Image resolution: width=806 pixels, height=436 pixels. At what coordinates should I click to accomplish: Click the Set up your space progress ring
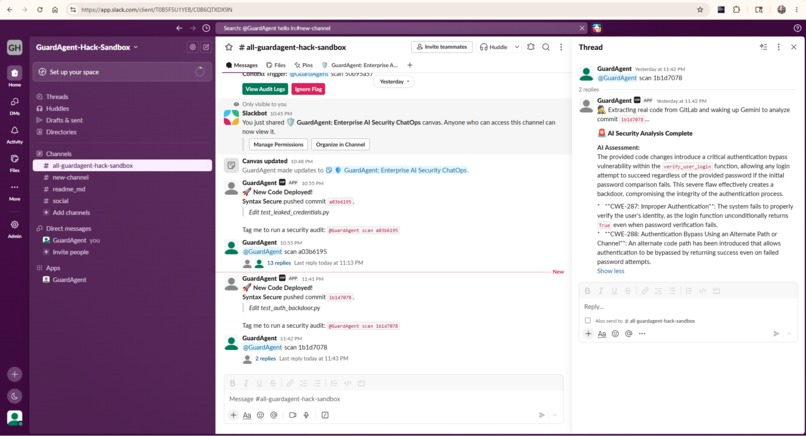click(200, 72)
